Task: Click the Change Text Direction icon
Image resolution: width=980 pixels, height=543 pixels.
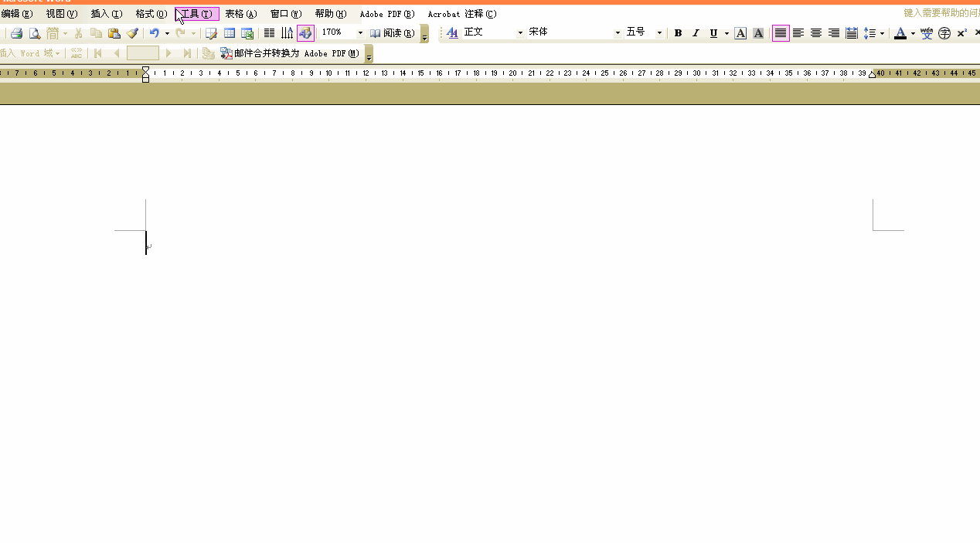Action: tap(287, 33)
